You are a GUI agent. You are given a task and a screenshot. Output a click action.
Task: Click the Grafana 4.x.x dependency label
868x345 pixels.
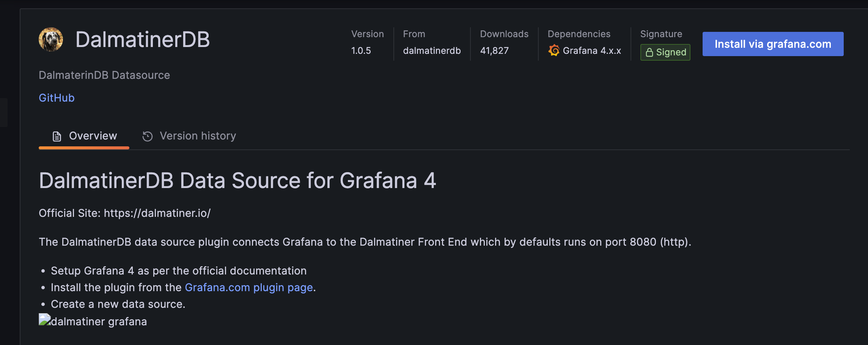[592, 50]
